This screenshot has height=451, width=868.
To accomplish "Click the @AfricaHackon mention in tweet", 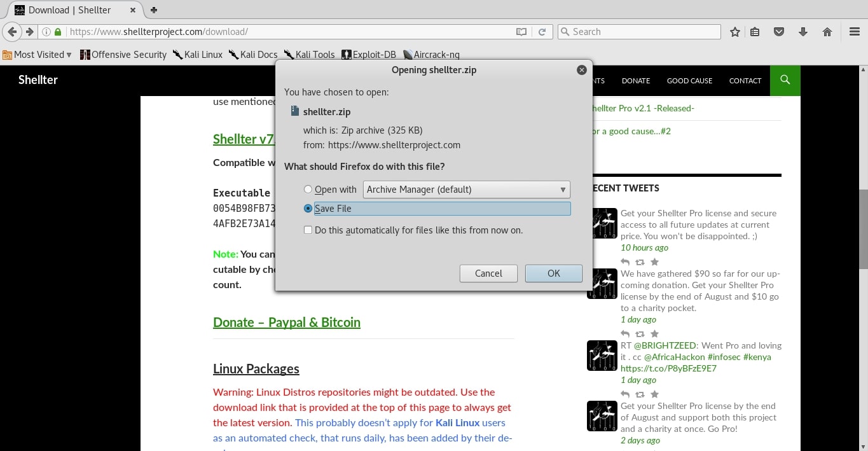I will (674, 357).
